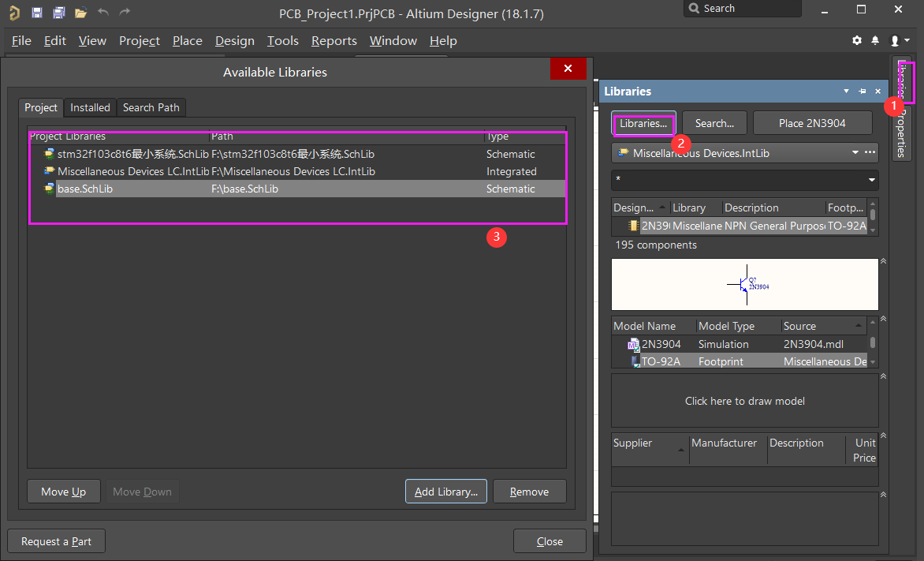Open the Libraries panel options dropdown arrow
The image size is (924, 561).
tap(846, 91)
